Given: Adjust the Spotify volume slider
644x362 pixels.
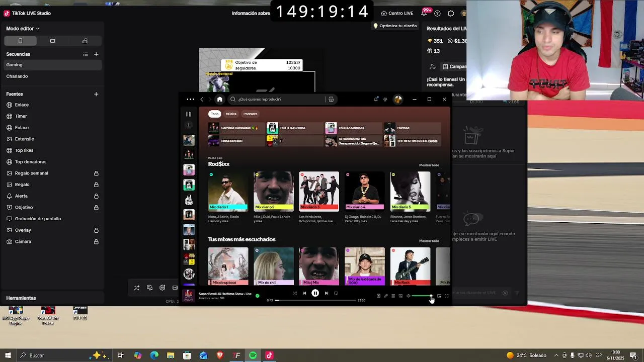Looking at the screenshot, I should pos(422,296).
